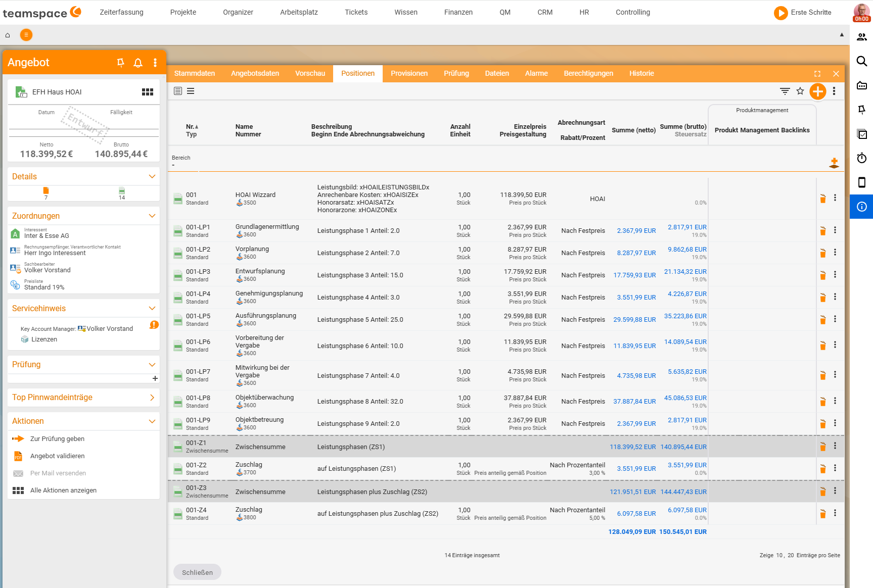Image resolution: width=873 pixels, height=588 pixels.
Task: Switch to detailed list view icon
Action: [x=178, y=91]
